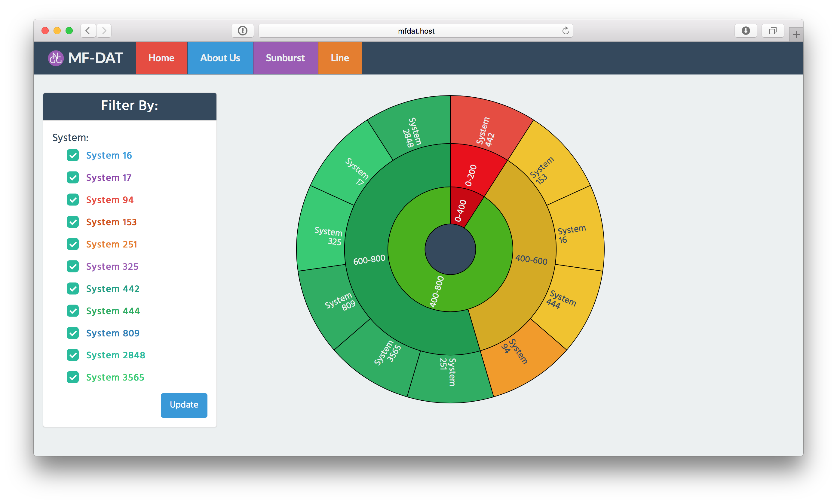The width and height of the screenshot is (837, 504).
Task: Switch to the Line tab
Action: coord(340,58)
